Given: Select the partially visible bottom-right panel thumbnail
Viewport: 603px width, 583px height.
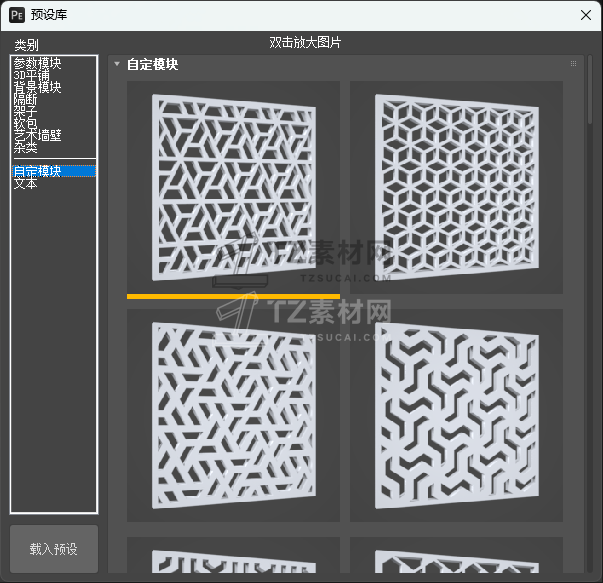Looking at the screenshot, I should [456, 555].
